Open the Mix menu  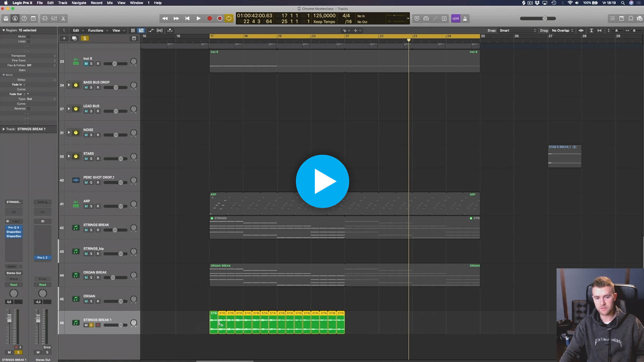(110, 3)
